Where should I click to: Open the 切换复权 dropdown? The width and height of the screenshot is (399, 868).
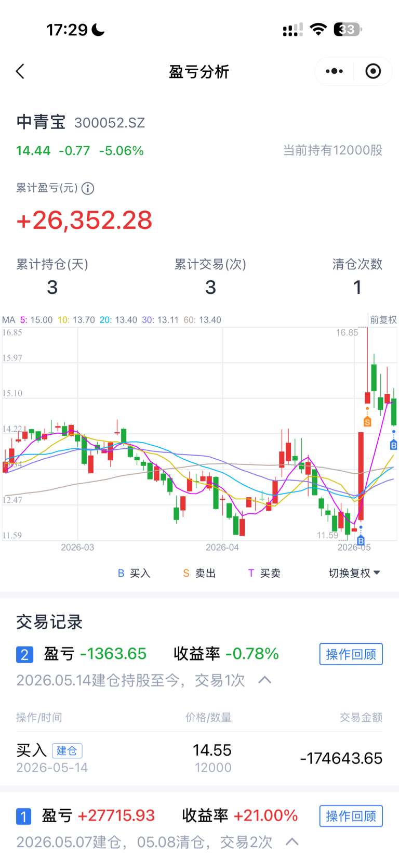pos(354,573)
